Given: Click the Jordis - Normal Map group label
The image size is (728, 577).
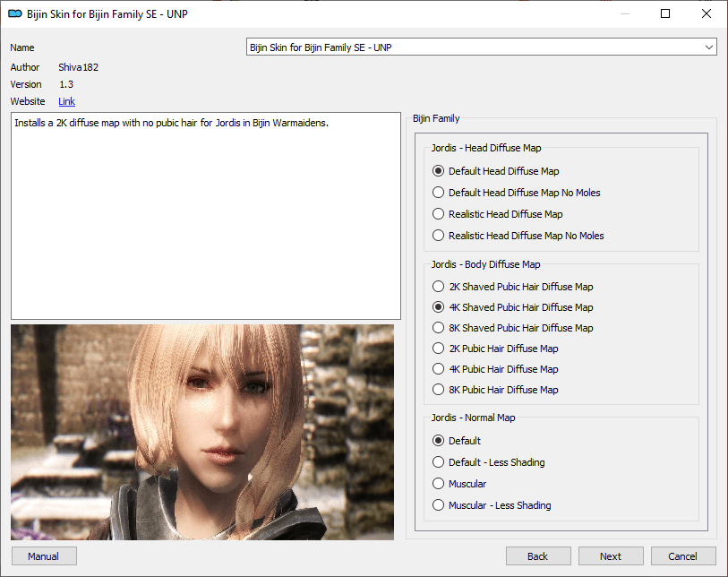Looking at the screenshot, I should [473, 418].
